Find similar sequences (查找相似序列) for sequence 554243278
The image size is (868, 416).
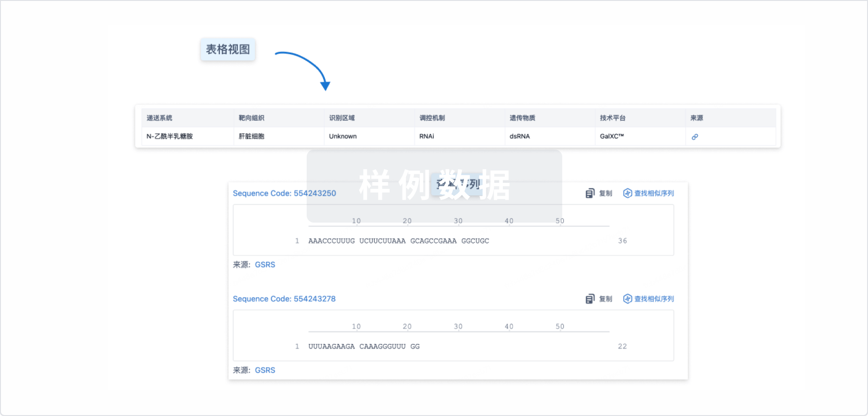(648, 299)
